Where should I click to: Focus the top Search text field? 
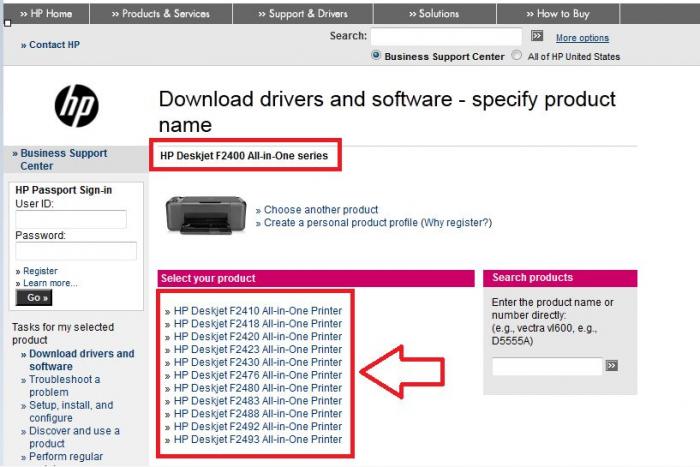pos(446,36)
